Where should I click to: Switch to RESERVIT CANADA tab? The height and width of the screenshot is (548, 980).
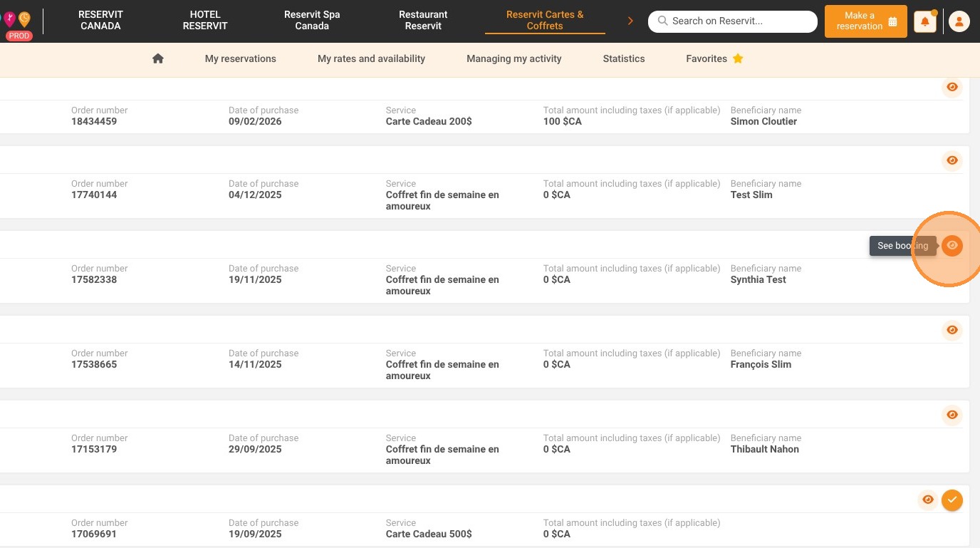(100, 20)
